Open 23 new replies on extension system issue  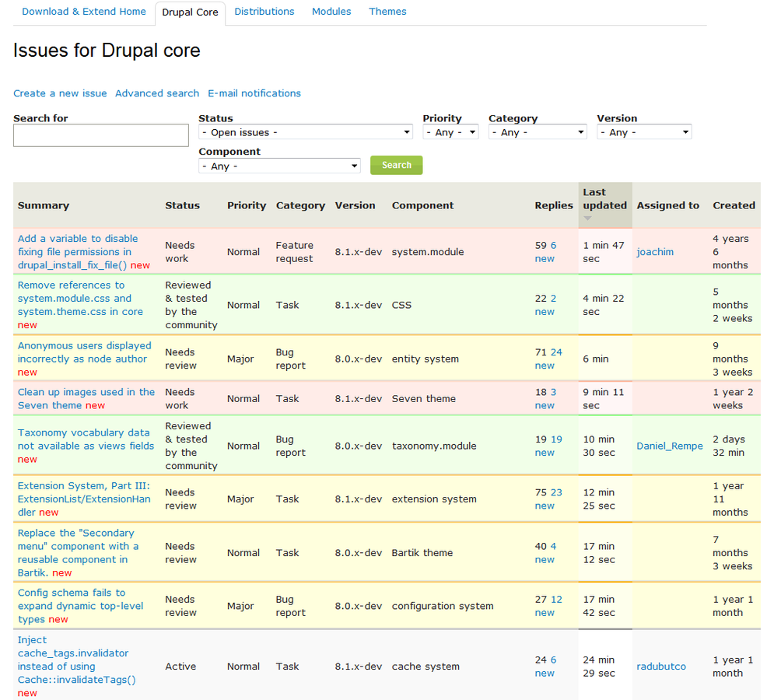coord(549,499)
